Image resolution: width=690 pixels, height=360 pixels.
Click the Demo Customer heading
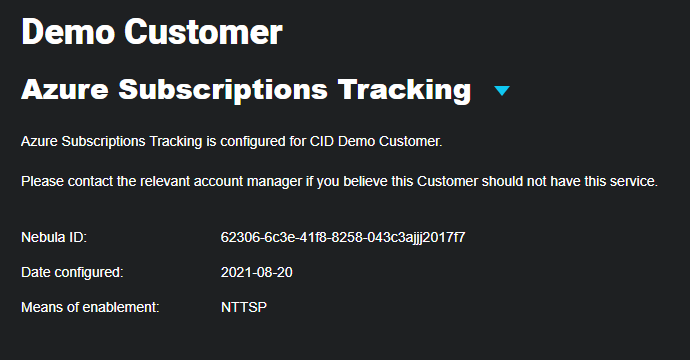pyautogui.click(x=152, y=32)
